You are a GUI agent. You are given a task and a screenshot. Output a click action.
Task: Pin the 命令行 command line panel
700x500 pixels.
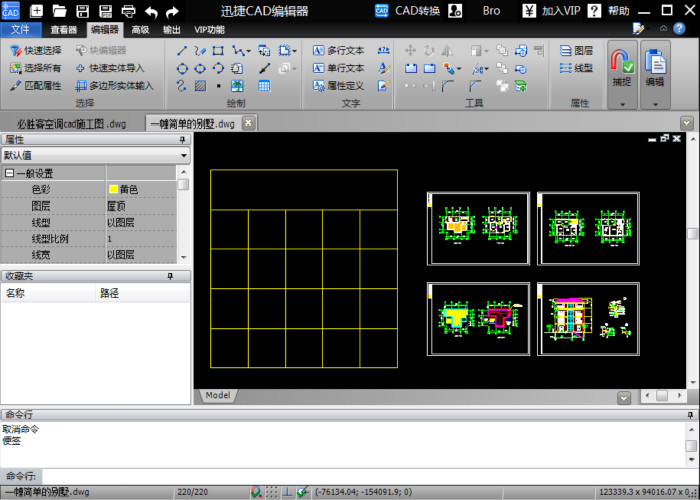click(690, 415)
